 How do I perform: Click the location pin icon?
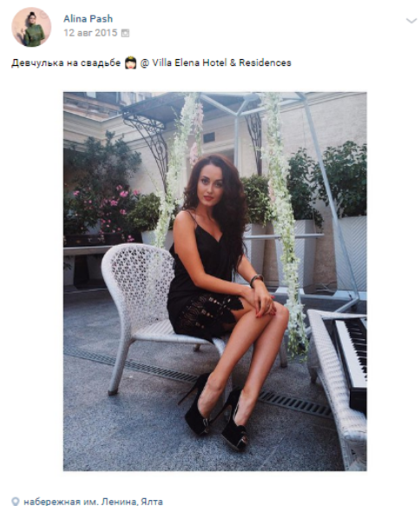tap(16, 502)
